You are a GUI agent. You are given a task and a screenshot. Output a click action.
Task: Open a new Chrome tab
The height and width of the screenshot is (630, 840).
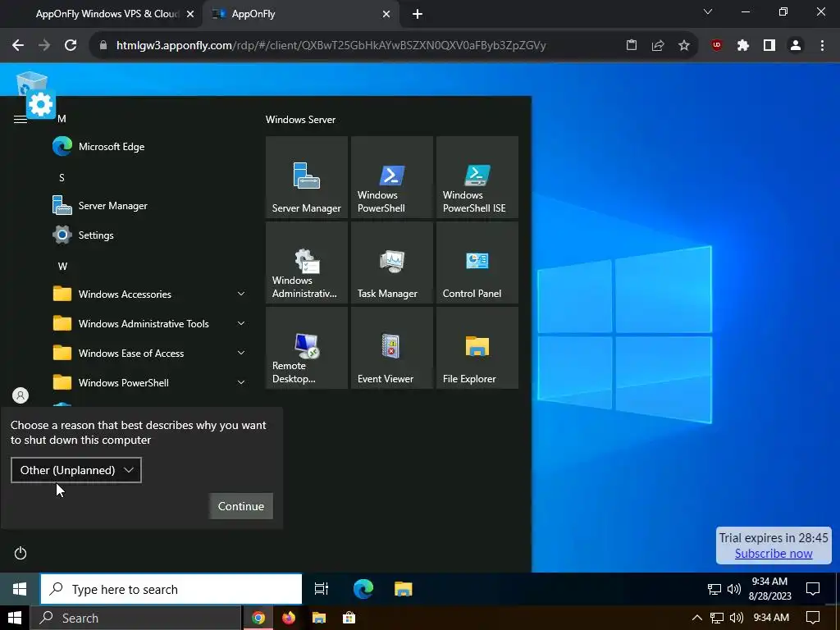point(418,15)
